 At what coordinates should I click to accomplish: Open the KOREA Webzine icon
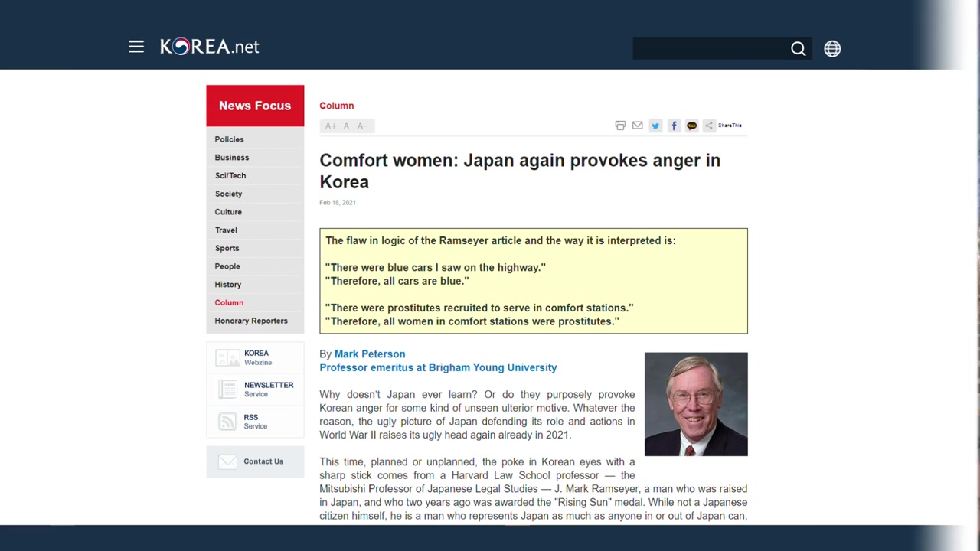(227, 357)
